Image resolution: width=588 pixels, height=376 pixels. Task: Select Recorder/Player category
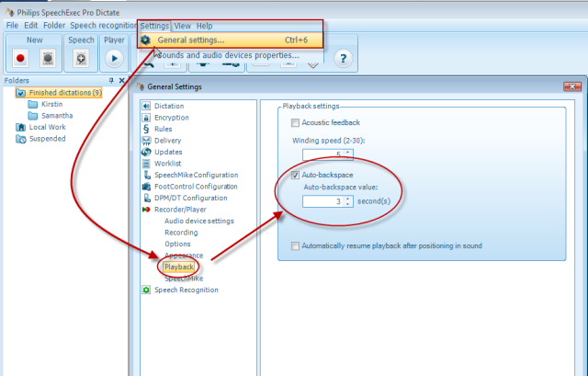180,210
